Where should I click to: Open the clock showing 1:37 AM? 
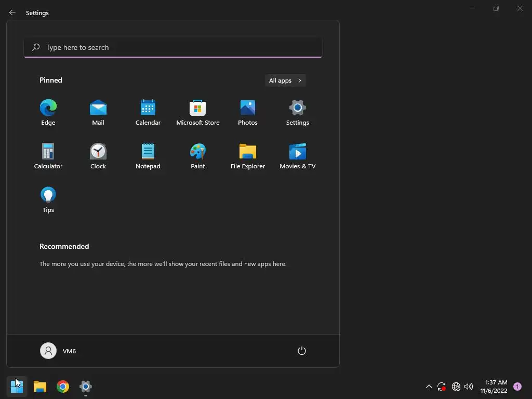point(494,387)
